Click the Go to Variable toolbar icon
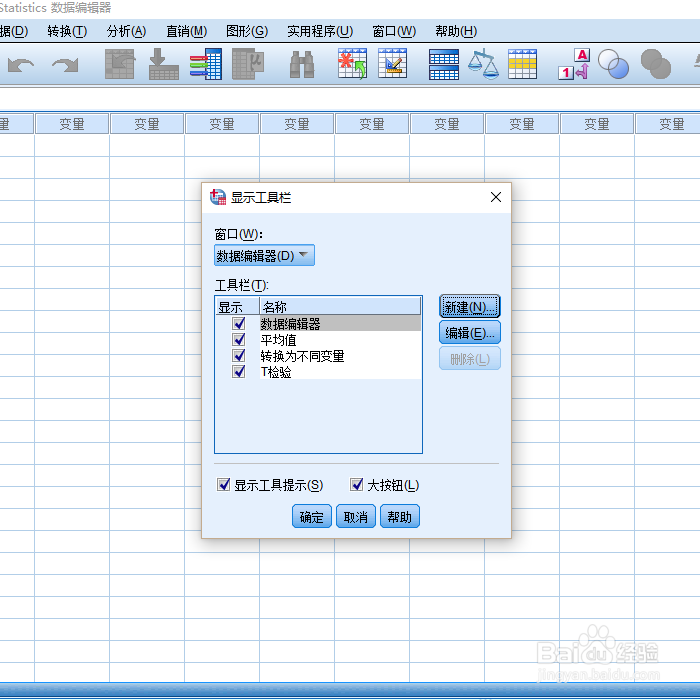The image size is (700, 700). [x=163, y=64]
